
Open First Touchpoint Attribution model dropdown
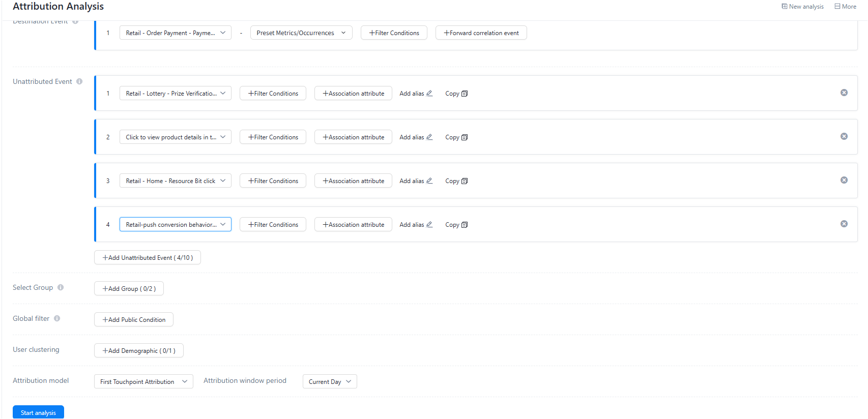[143, 381]
